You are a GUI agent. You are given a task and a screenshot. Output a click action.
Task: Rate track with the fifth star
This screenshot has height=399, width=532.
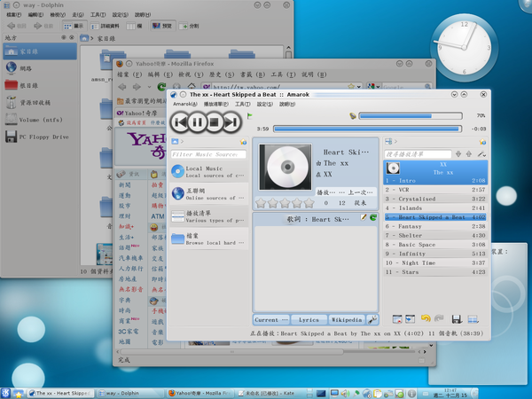pos(309,203)
